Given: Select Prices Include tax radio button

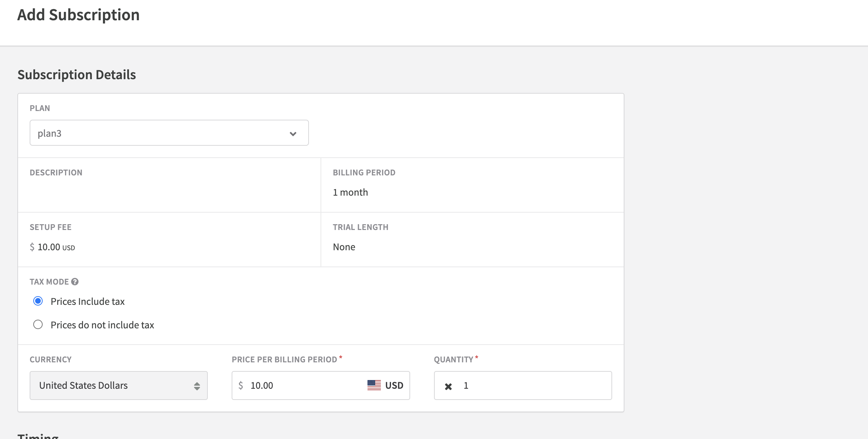Looking at the screenshot, I should click(38, 301).
